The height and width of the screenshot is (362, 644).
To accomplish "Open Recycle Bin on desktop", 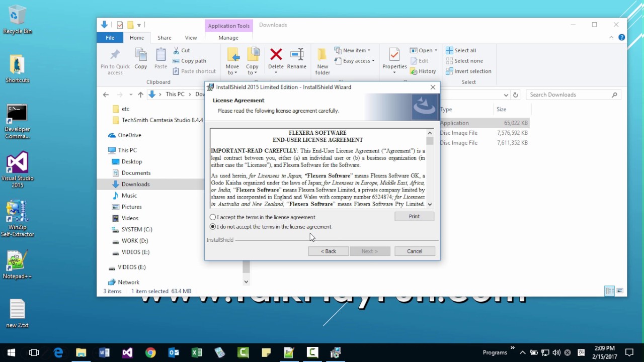I will click(x=17, y=20).
